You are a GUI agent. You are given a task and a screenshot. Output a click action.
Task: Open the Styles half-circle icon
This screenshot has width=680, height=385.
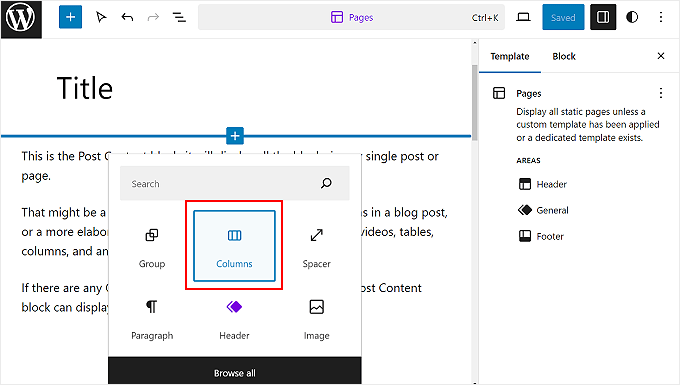tap(632, 17)
